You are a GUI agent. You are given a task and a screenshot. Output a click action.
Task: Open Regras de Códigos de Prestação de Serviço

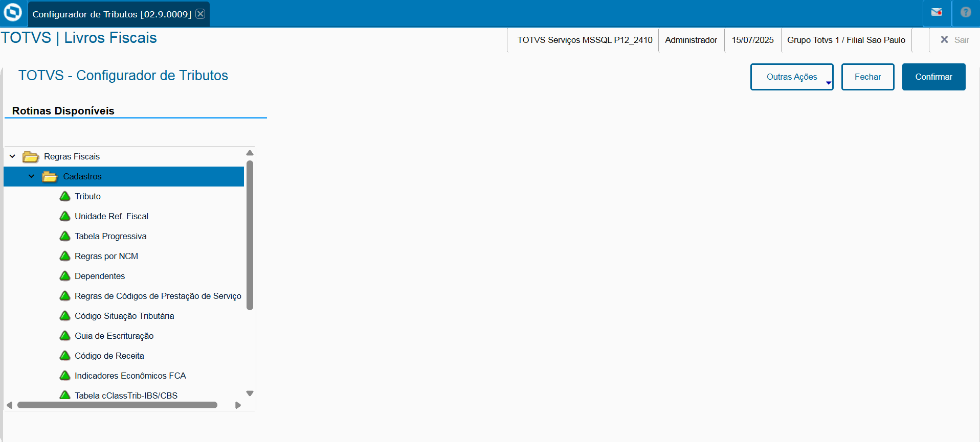tap(158, 296)
